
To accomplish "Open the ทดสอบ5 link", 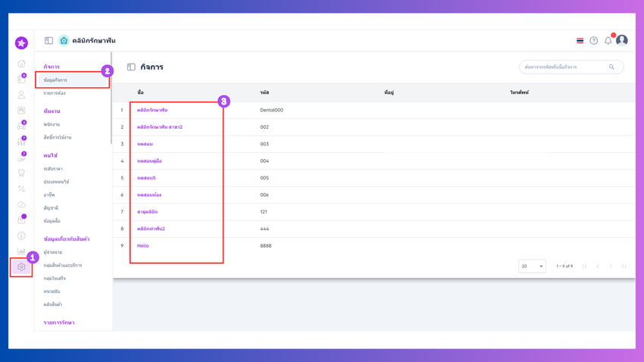I will (146, 178).
